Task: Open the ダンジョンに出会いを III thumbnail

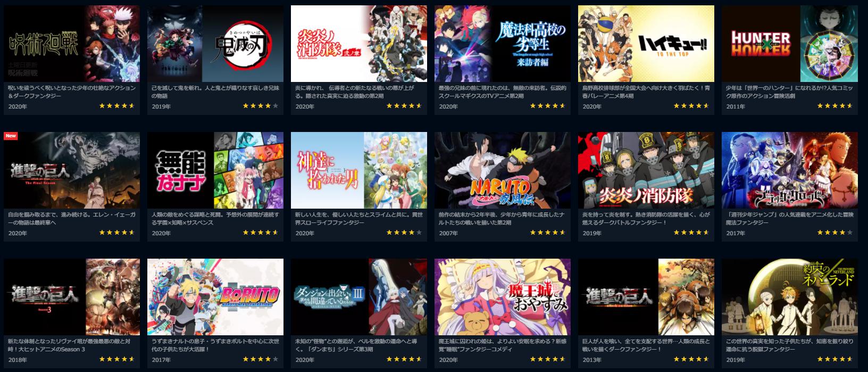Action: click(359, 297)
